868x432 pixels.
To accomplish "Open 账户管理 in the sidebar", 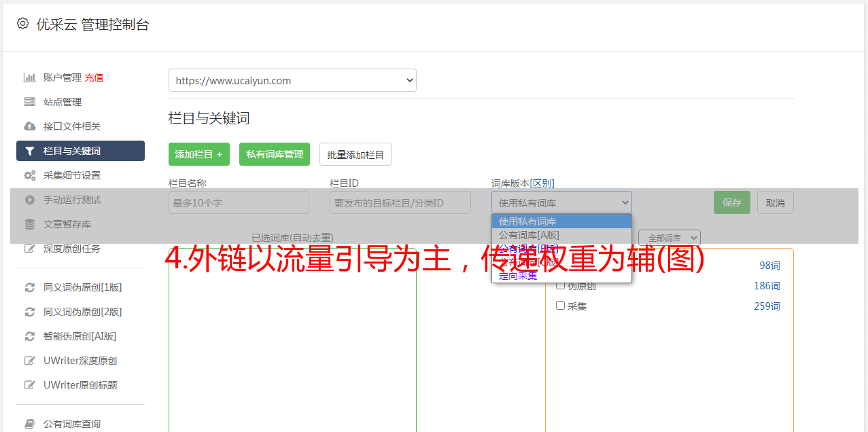I will [x=63, y=77].
